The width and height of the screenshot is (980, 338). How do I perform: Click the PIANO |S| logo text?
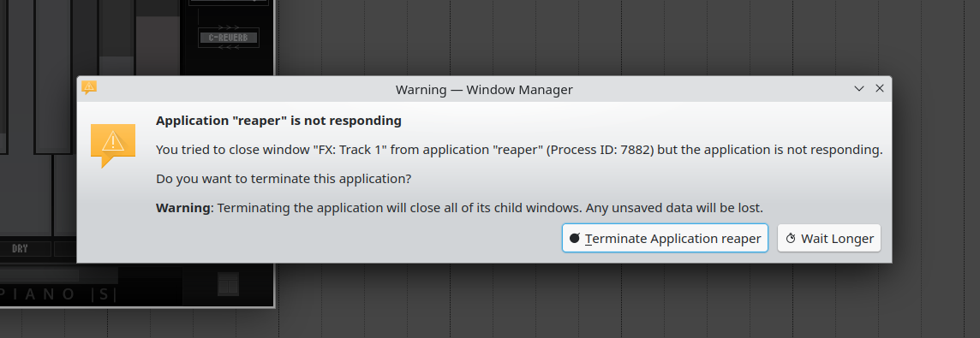[x=58, y=294]
